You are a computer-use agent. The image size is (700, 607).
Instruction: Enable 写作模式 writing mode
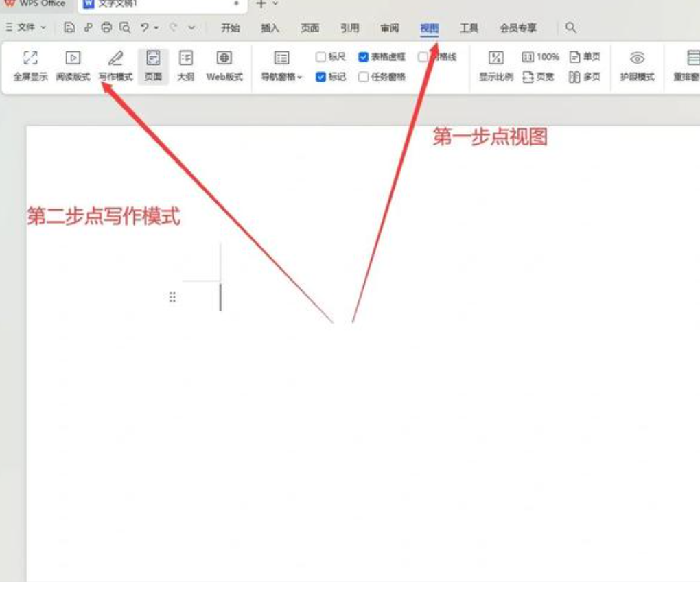pos(115,59)
